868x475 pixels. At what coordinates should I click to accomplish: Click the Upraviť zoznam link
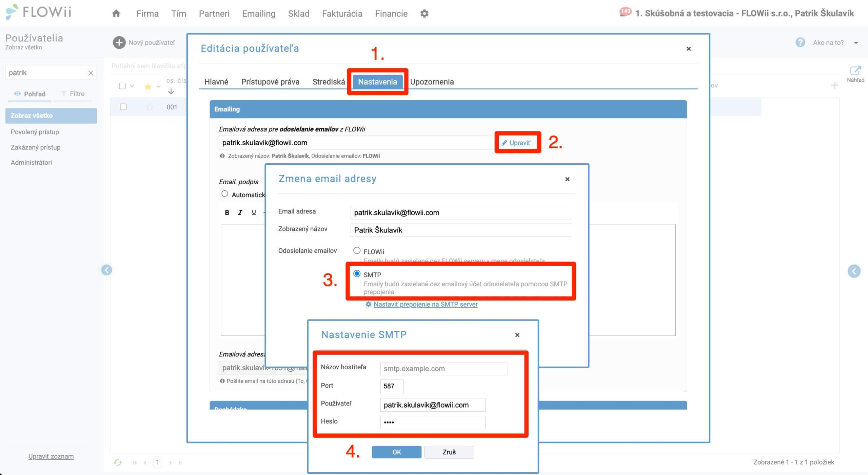tap(51, 456)
